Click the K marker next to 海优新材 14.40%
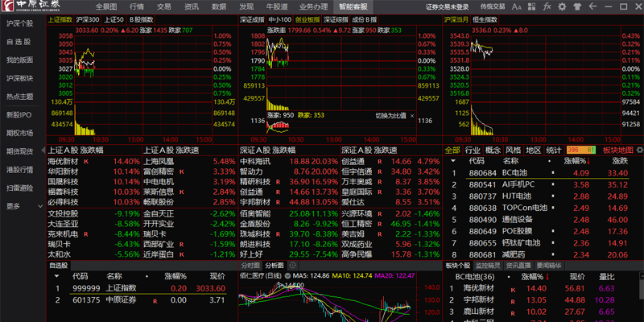This screenshot has width=644, height=322. tap(86, 162)
